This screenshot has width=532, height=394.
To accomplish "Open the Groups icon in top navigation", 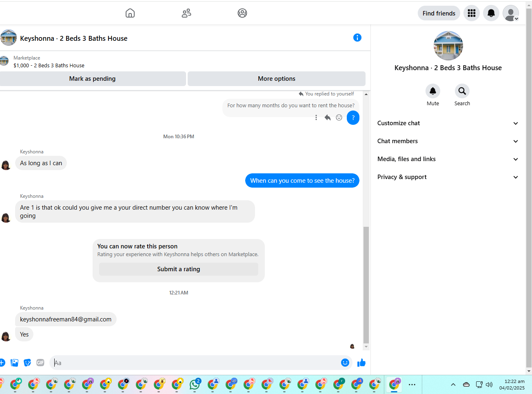I will 242,13.
